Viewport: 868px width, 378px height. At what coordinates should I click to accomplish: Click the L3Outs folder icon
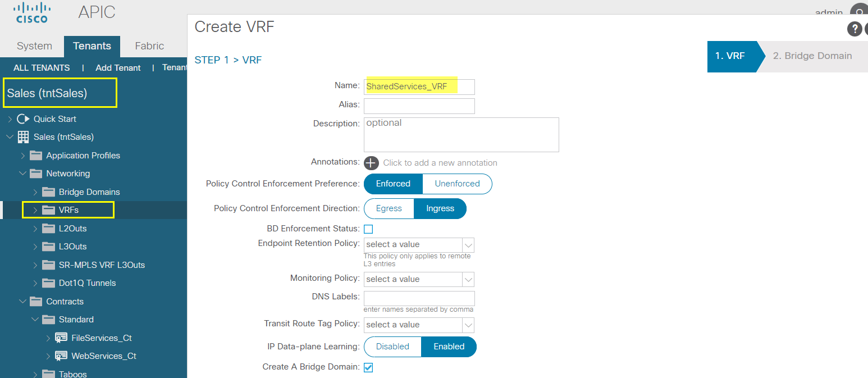click(x=49, y=246)
